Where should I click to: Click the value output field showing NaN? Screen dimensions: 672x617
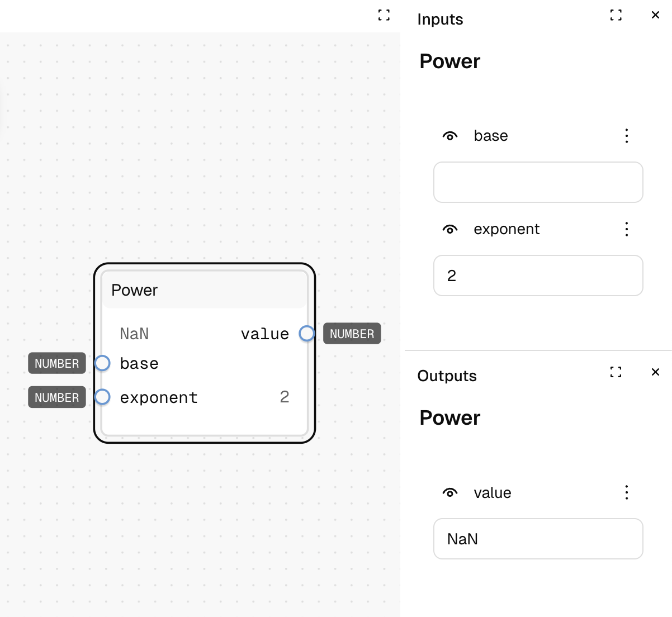[x=538, y=539]
